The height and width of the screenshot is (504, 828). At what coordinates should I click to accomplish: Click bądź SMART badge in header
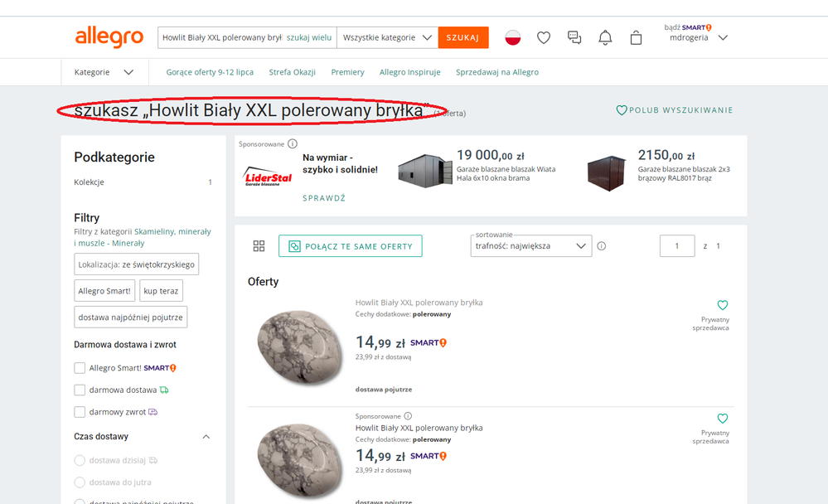pos(688,27)
